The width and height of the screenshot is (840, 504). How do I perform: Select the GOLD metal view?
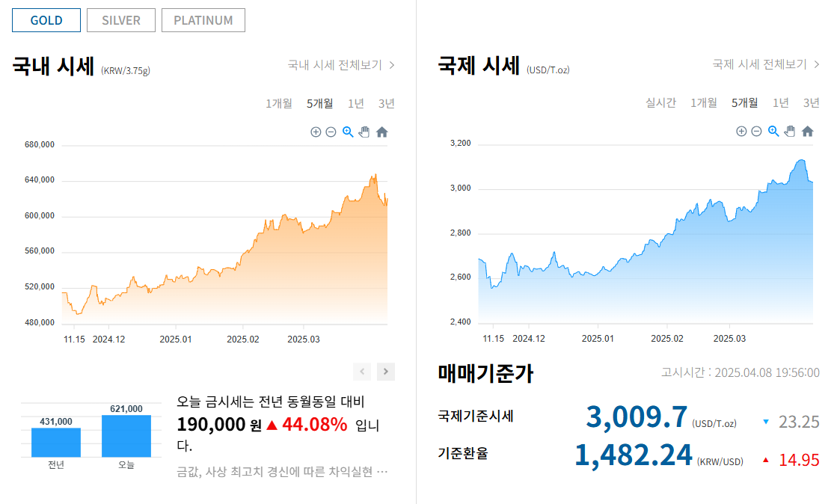pyautogui.click(x=46, y=20)
